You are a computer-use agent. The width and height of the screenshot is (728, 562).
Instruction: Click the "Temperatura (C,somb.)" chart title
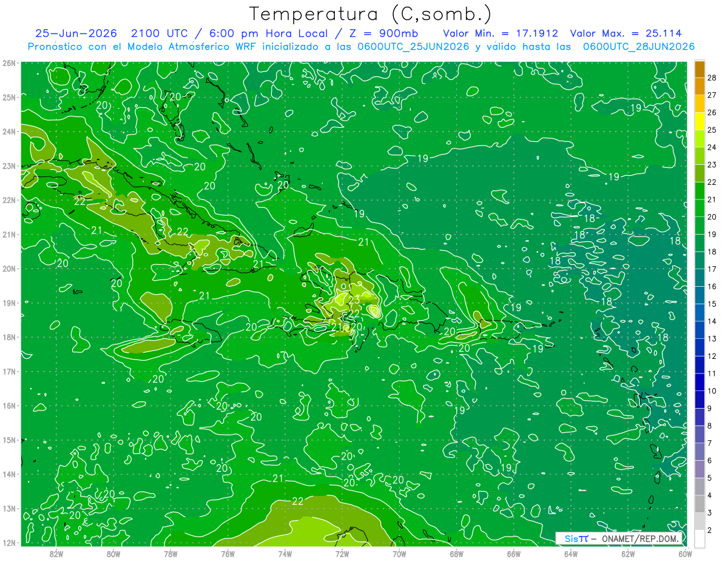pos(370,14)
